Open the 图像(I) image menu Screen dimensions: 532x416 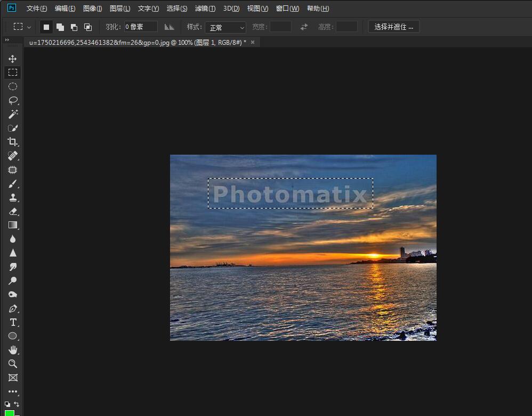pos(92,9)
